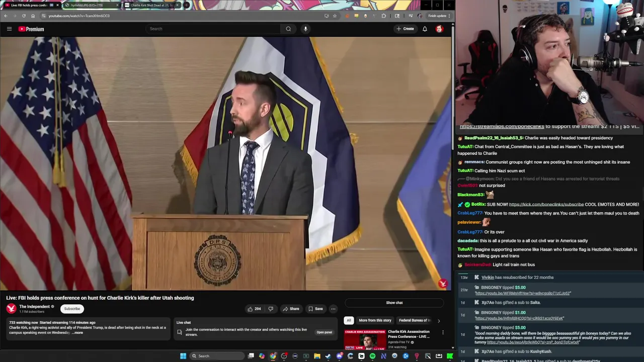
Task: Open Windows Start menu
Action: pyautogui.click(x=183, y=356)
